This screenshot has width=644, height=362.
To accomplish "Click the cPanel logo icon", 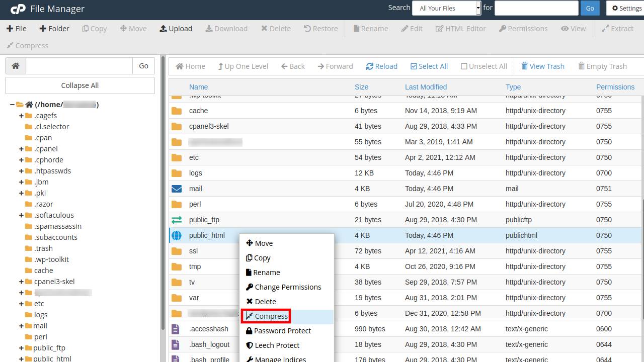I will click(18, 9).
